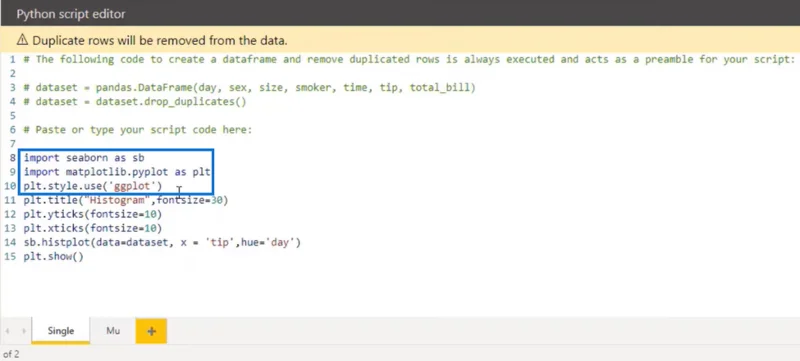Image resolution: width=800 pixels, height=361 pixels.
Task: Click the plt.title("Histogram") code line
Action: click(126, 200)
